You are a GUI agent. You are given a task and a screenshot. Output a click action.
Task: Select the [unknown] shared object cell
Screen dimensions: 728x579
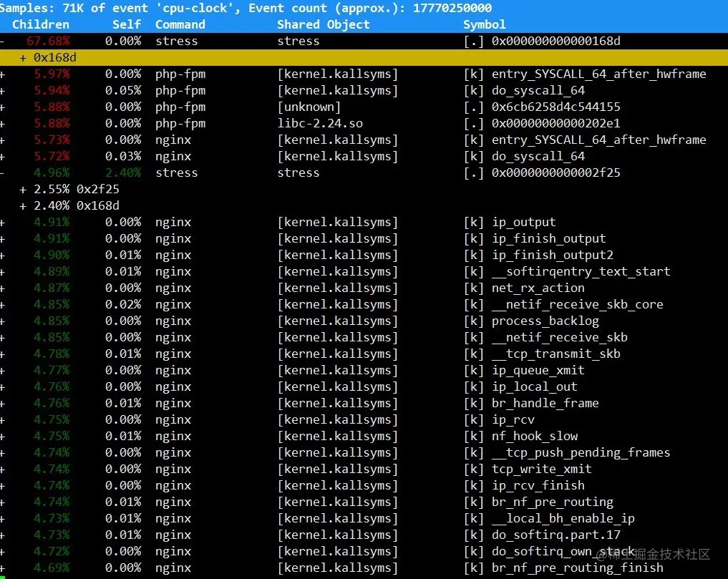(x=309, y=107)
